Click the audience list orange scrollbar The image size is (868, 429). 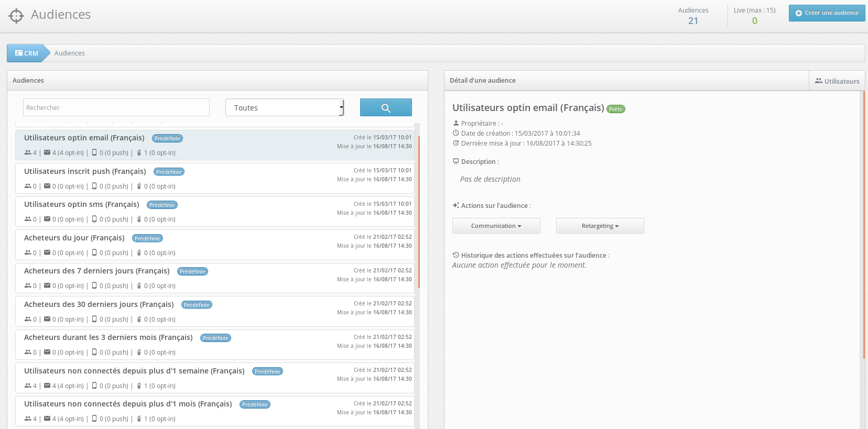(419, 210)
